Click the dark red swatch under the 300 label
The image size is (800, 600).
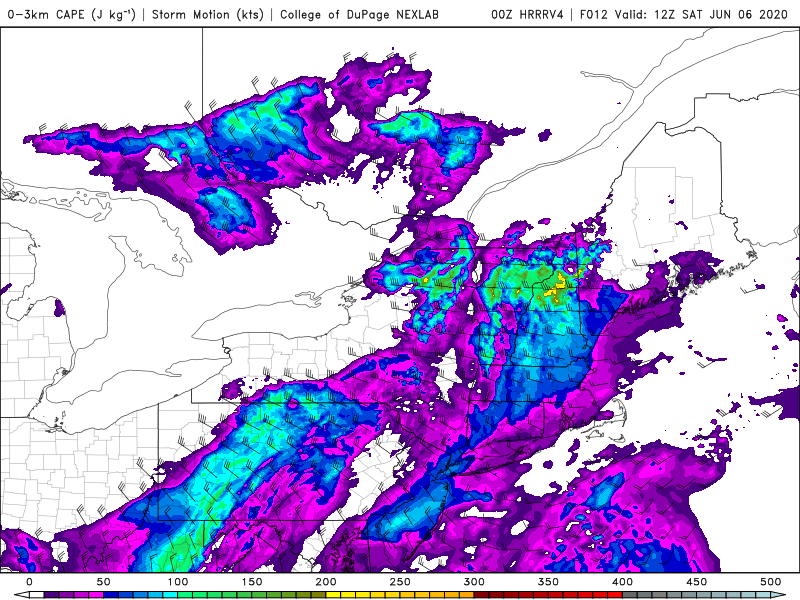coord(482,595)
